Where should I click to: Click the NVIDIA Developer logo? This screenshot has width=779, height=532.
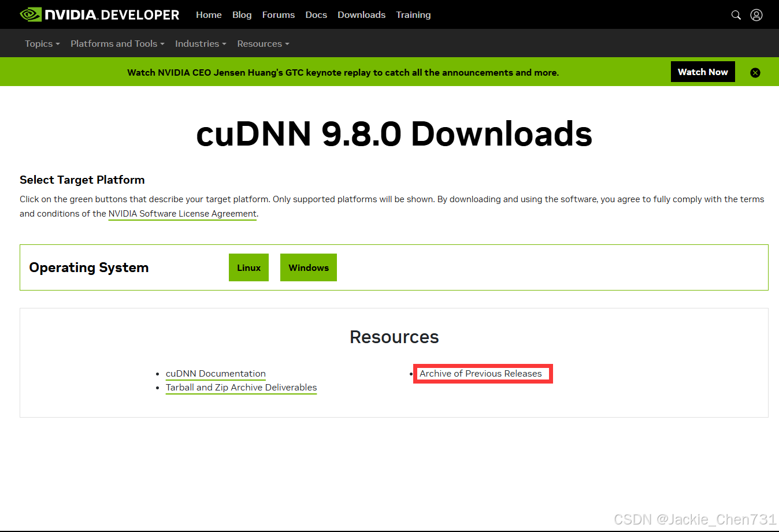coord(98,14)
